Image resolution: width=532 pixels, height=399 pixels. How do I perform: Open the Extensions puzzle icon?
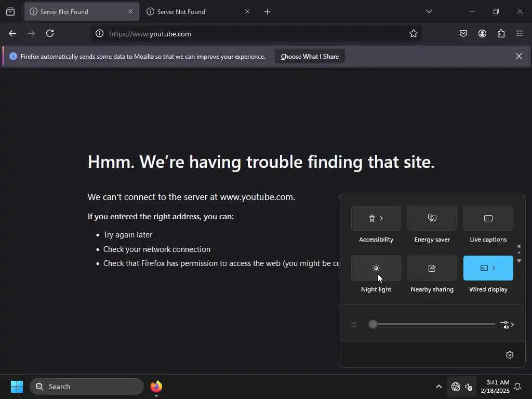[501, 33]
